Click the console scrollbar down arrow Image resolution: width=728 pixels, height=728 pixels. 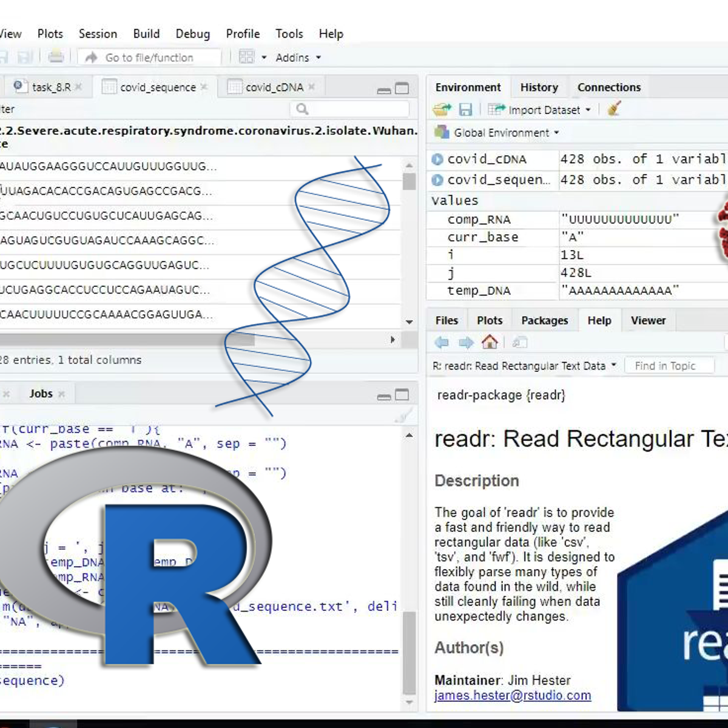[409, 703]
